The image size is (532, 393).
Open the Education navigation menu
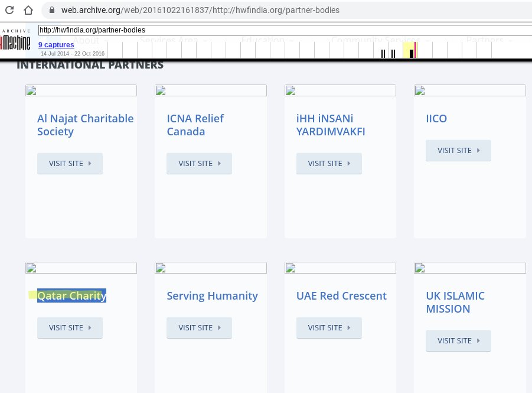[267, 40]
